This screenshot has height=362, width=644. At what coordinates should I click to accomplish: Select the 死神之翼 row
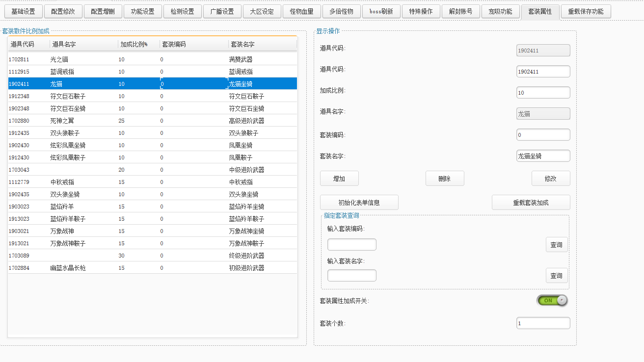coord(153,121)
